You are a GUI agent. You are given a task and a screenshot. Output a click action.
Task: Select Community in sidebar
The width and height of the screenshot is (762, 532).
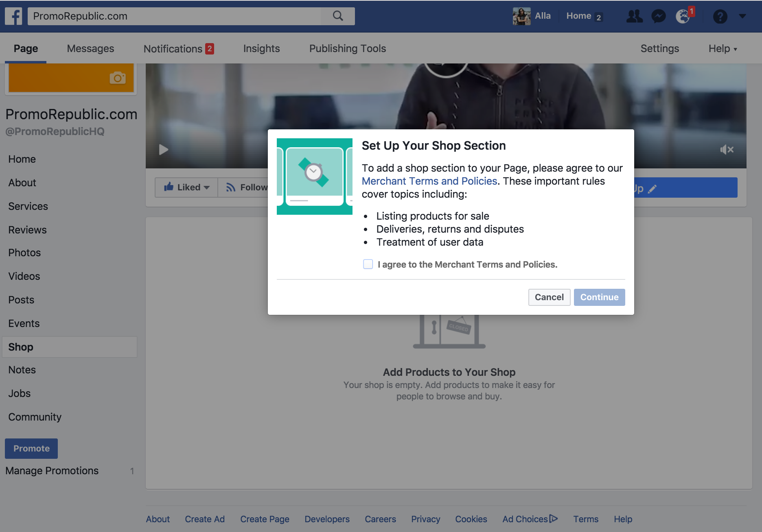coord(35,417)
